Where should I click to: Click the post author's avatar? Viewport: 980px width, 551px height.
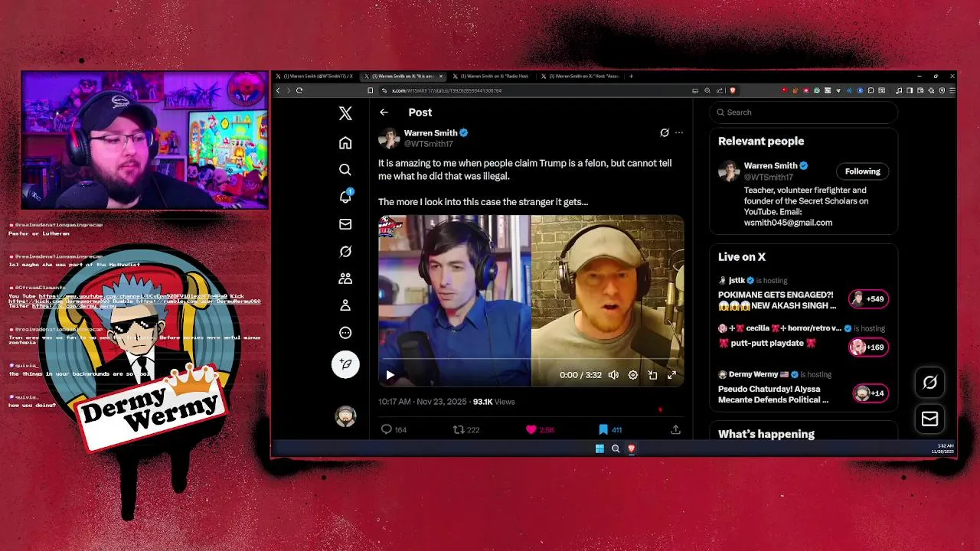(389, 138)
